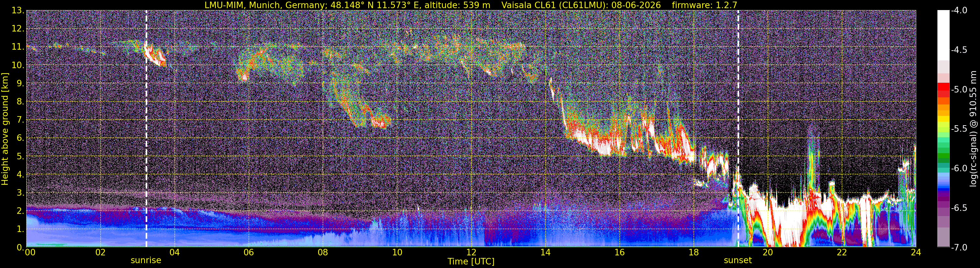
Task: Select the "Time [UTC]" axis title
Action: pyautogui.click(x=471, y=262)
